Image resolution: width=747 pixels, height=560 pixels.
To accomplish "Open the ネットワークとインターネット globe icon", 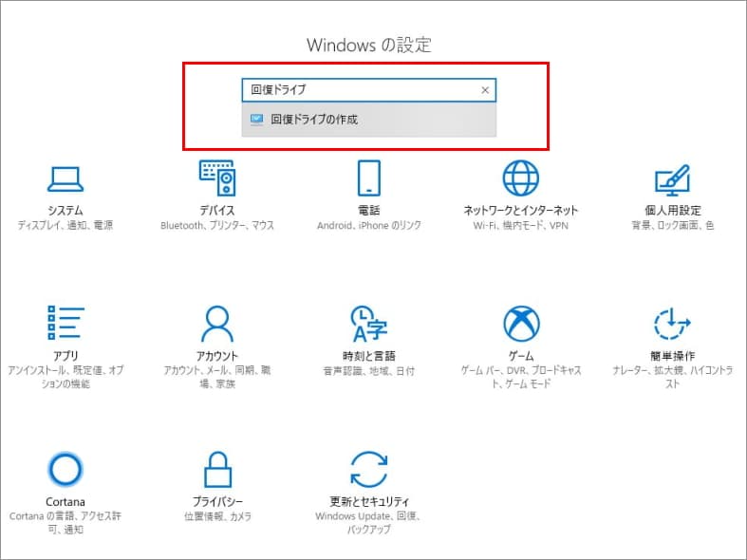I will pyautogui.click(x=521, y=178).
